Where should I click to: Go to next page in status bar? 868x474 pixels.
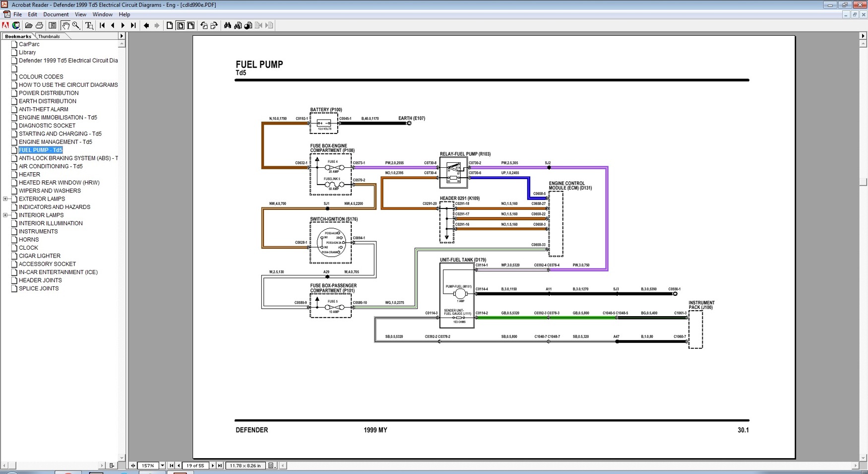click(x=213, y=466)
